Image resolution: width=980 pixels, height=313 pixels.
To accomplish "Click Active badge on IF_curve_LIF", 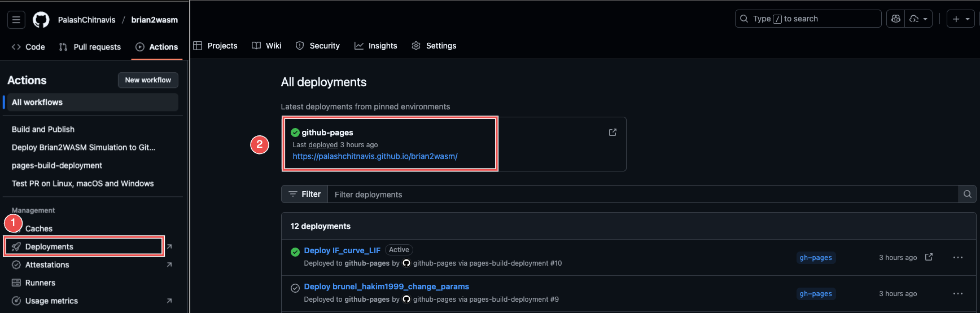I will click(x=399, y=250).
